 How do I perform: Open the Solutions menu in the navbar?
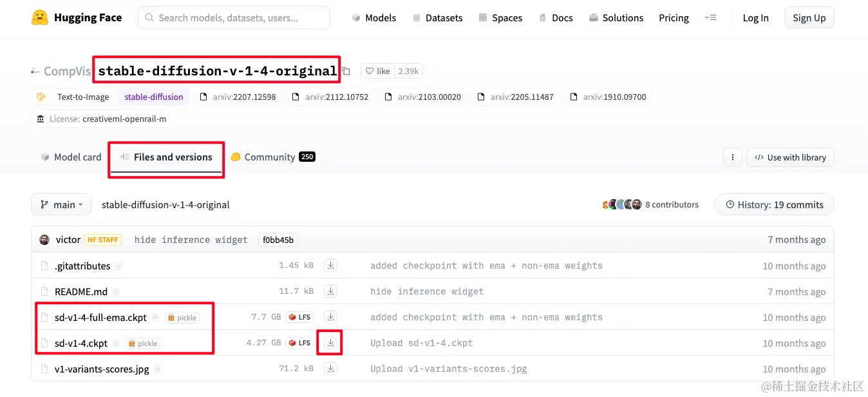616,17
